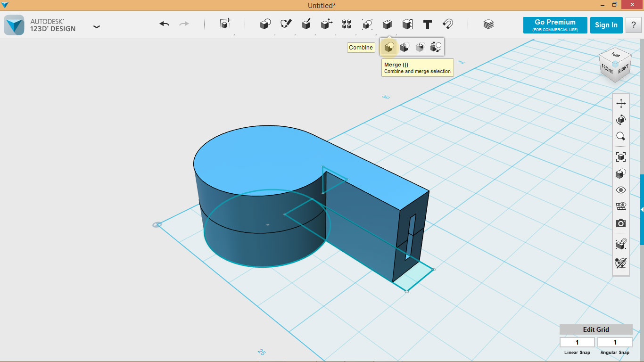Open the Primitives tool menu
This screenshot has width=644, height=362.
coord(265,25)
